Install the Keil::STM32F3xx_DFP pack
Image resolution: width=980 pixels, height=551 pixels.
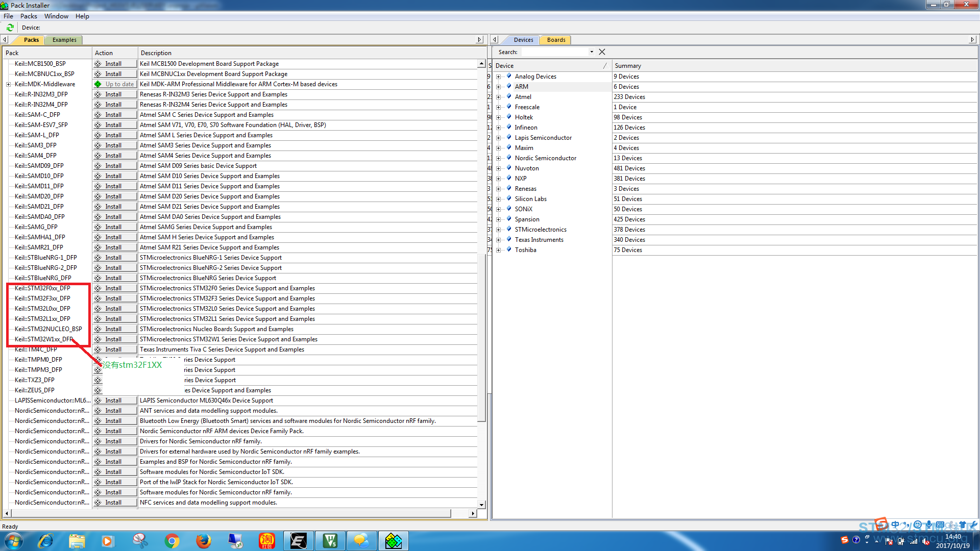point(115,298)
